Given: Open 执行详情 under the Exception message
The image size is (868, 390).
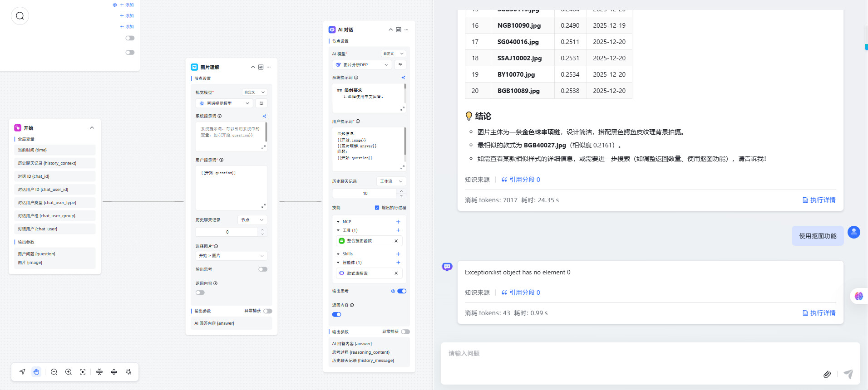Looking at the screenshot, I should tap(819, 313).
